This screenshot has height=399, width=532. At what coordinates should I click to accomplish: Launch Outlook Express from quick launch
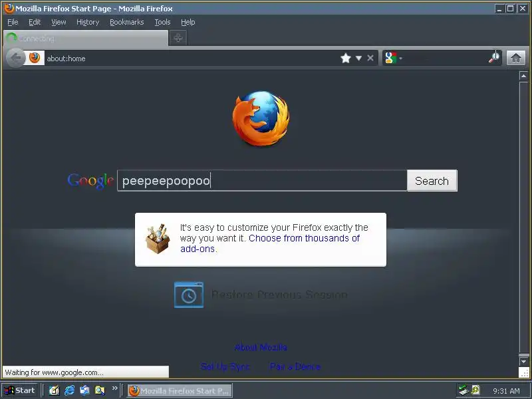pos(84,390)
